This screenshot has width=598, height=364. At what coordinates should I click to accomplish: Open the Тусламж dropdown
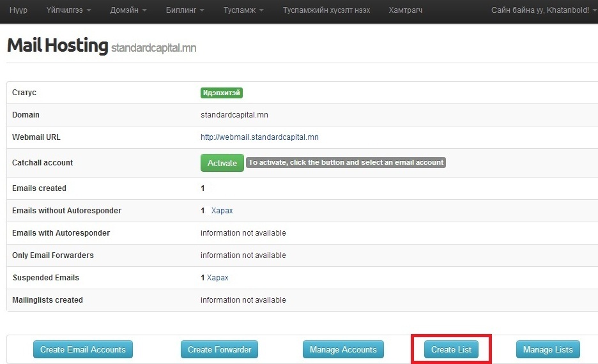point(243,10)
